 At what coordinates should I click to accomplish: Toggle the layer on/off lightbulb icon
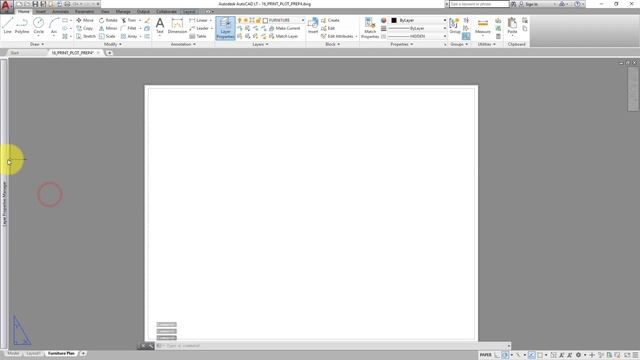(240, 20)
